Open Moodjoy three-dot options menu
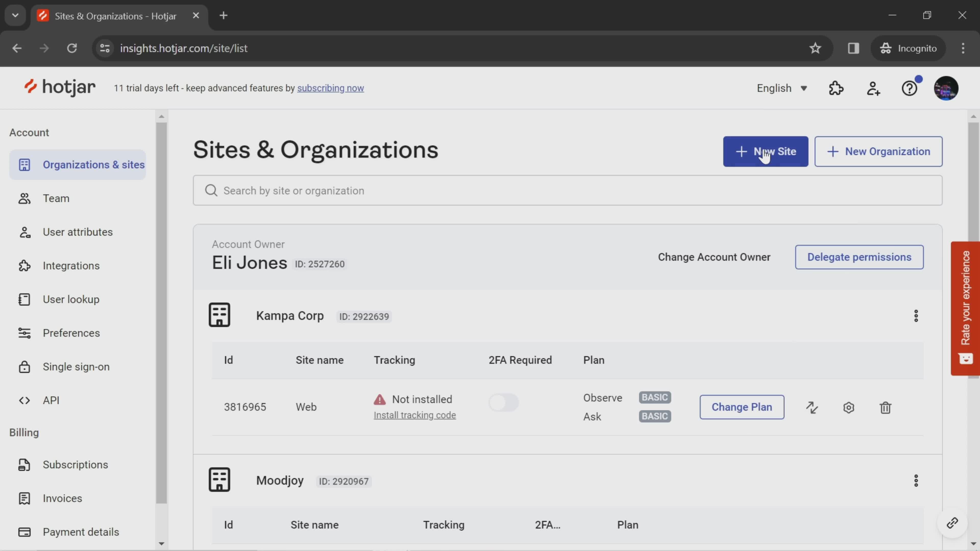Screen dimensions: 980x551 point(916,481)
